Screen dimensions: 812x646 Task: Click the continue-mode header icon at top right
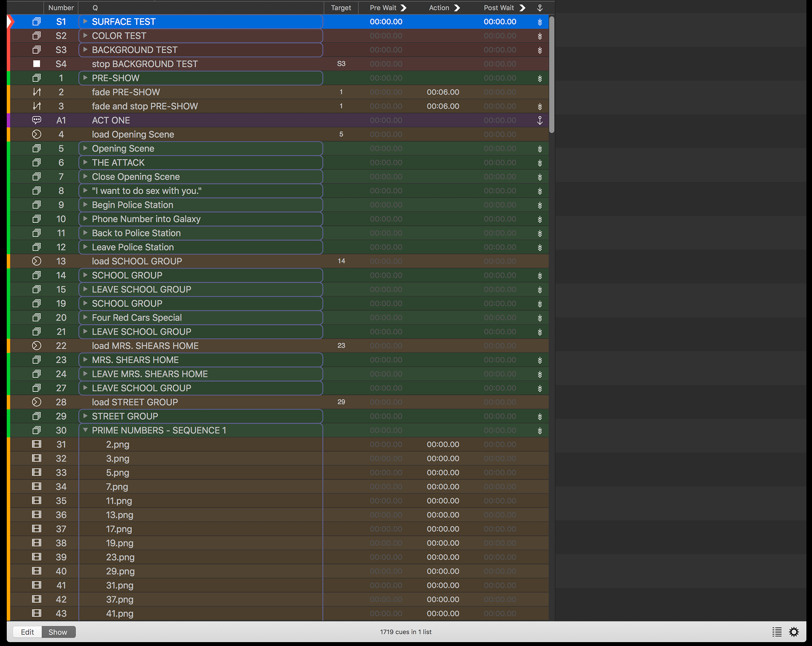pos(540,8)
